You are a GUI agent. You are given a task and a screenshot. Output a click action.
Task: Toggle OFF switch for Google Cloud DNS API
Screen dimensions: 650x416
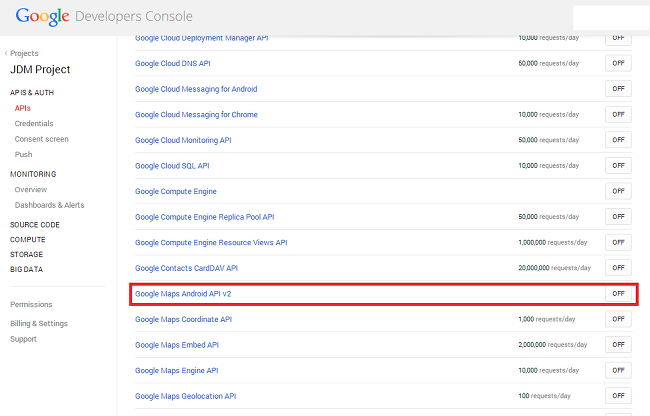click(x=618, y=63)
